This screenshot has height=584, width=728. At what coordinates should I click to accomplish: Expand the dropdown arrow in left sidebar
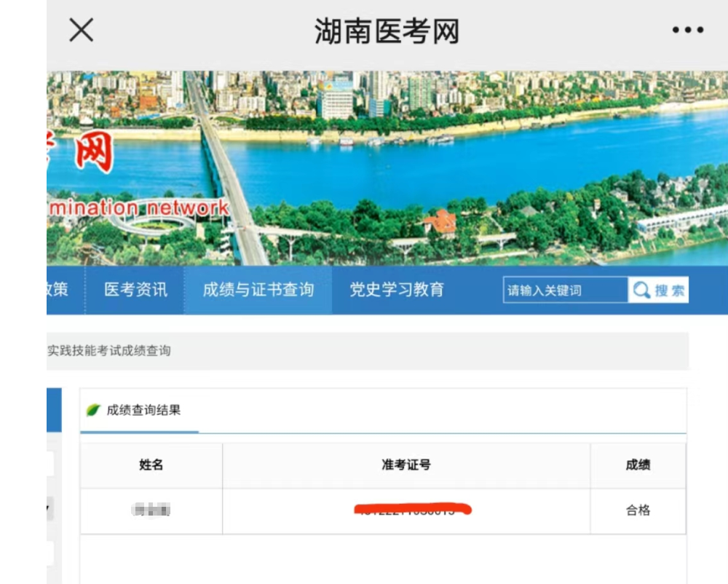[x=50, y=508]
